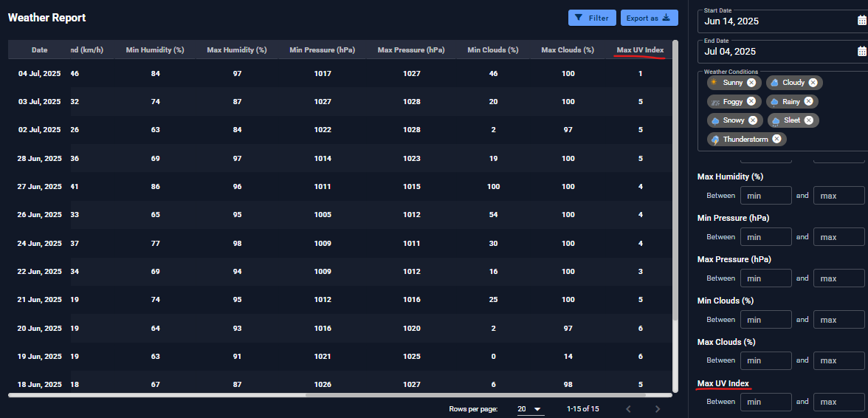Select the 22 Jun, 2025 row date
The image size is (868, 418).
click(x=40, y=271)
